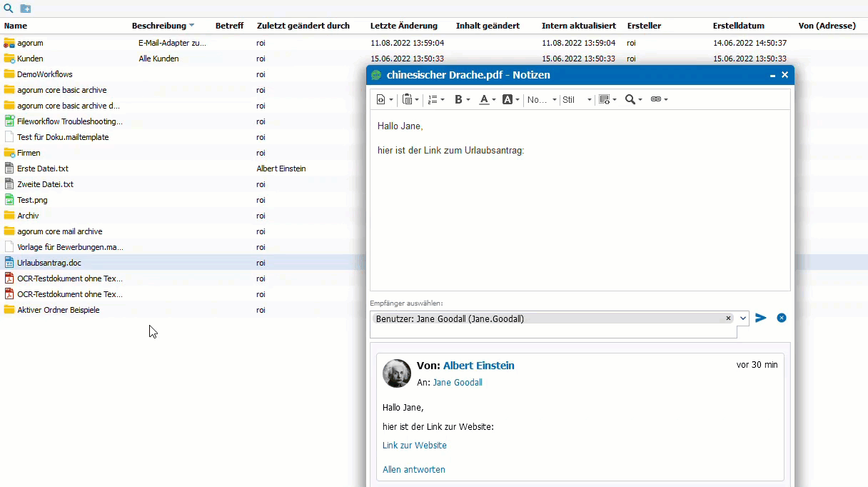
Task: Click the Fileworkflow Troubleshooting file icon
Action: [x=9, y=121]
